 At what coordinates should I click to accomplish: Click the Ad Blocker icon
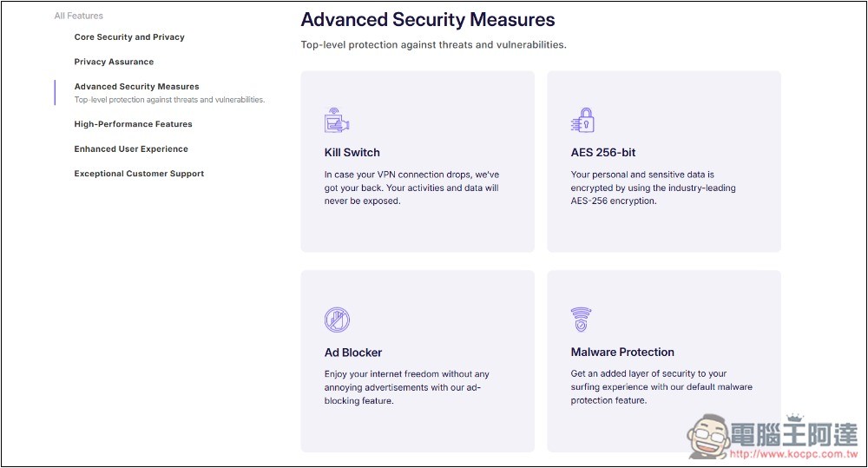[x=337, y=320]
